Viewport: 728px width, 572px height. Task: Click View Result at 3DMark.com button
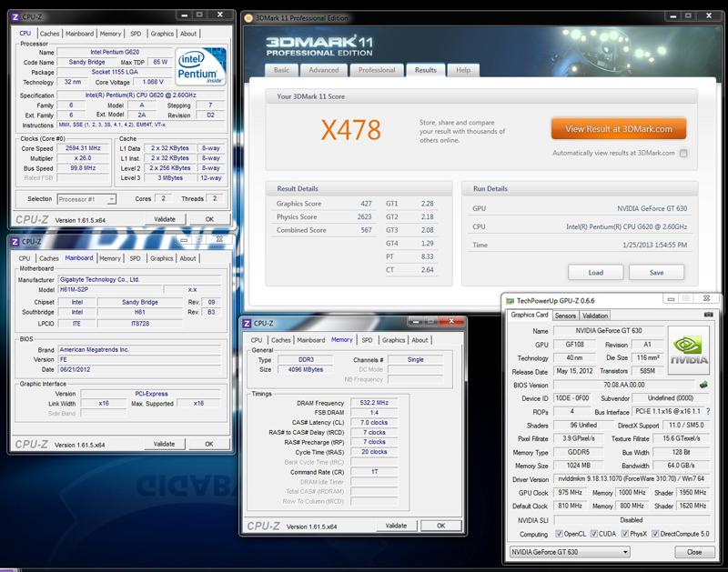click(x=619, y=129)
